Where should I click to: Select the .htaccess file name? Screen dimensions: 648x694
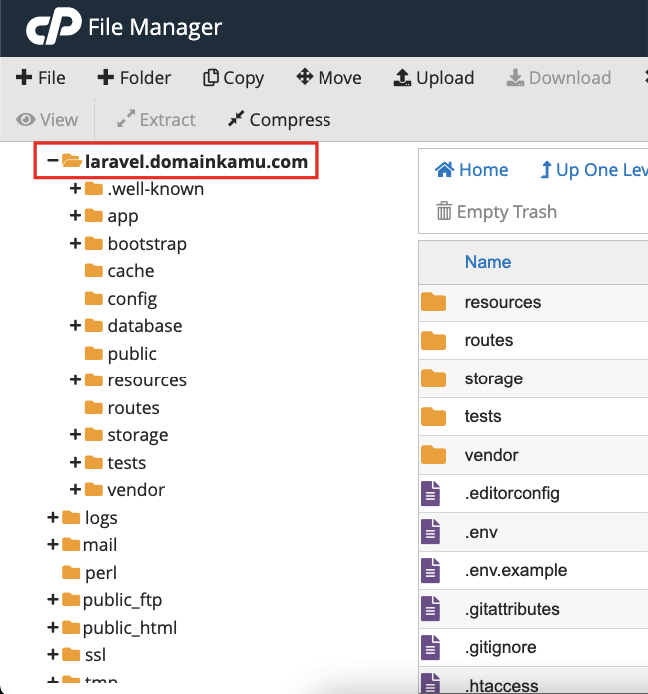(501, 686)
